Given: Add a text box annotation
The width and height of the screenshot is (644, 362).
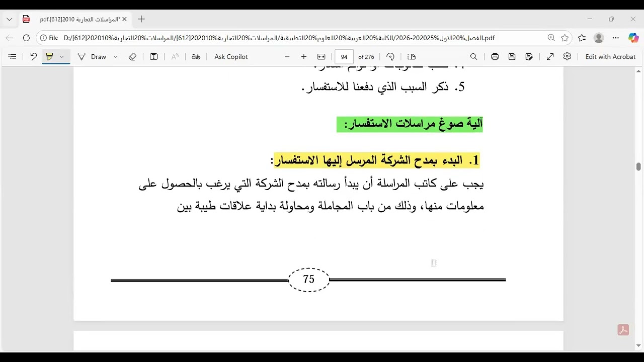Looking at the screenshot, I should pyautogui.click(x=154, y=57).
